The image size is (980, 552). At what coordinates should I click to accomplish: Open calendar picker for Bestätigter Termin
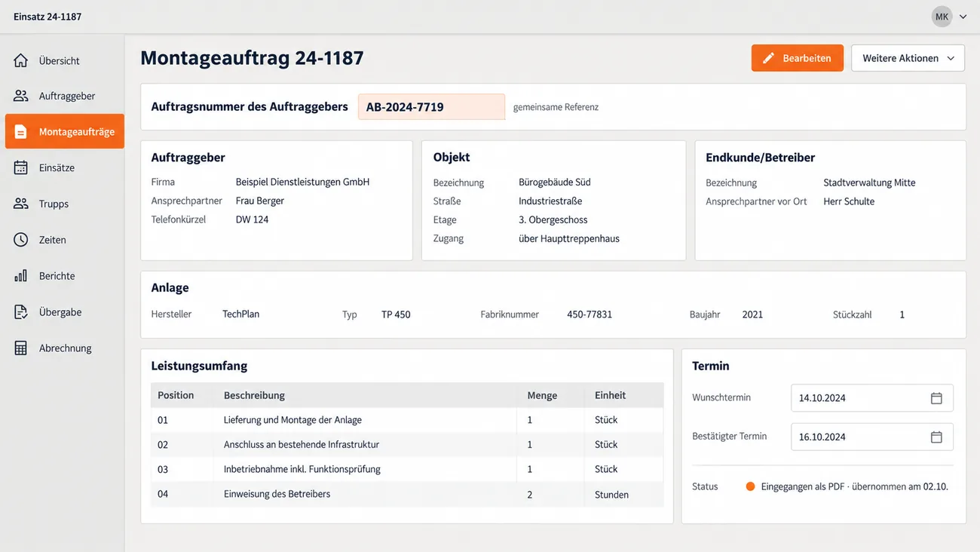pyautogui.click(x=936, y=437)
